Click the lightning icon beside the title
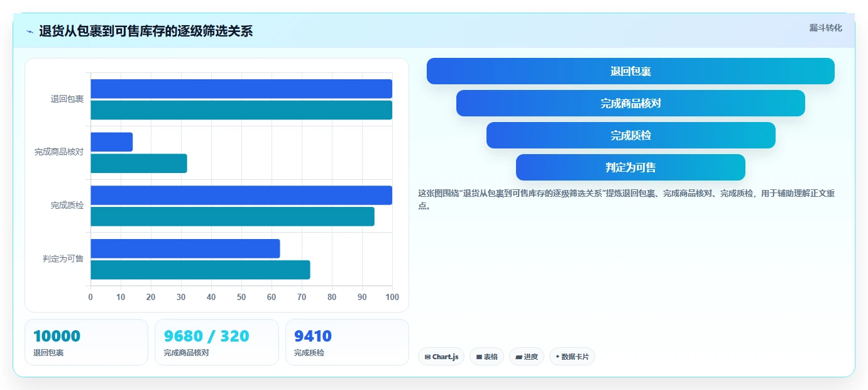The height and width of the screenshot is (390, 868). (30, 31)
